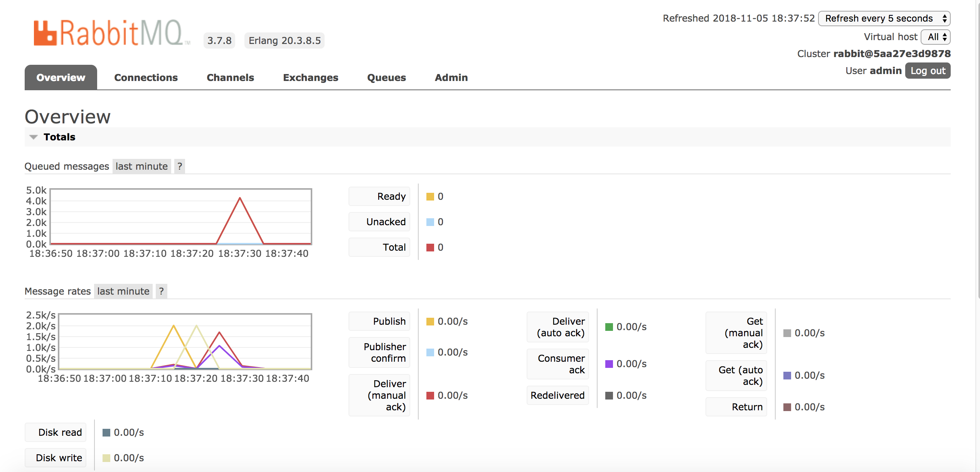Viewport: 980px width, 472px height.
Task: Click the Publish rate yellow swatch
Action: click(430, 322)
